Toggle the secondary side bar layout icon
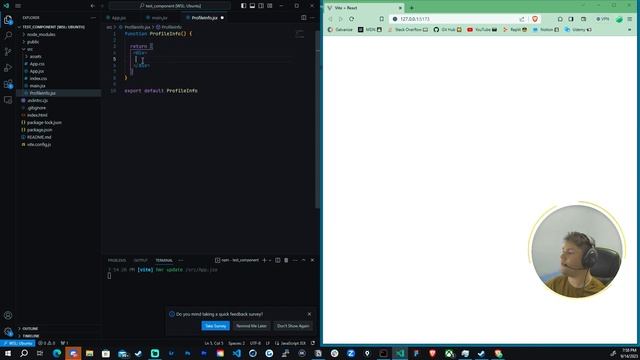640x360 pixels. 261,6
